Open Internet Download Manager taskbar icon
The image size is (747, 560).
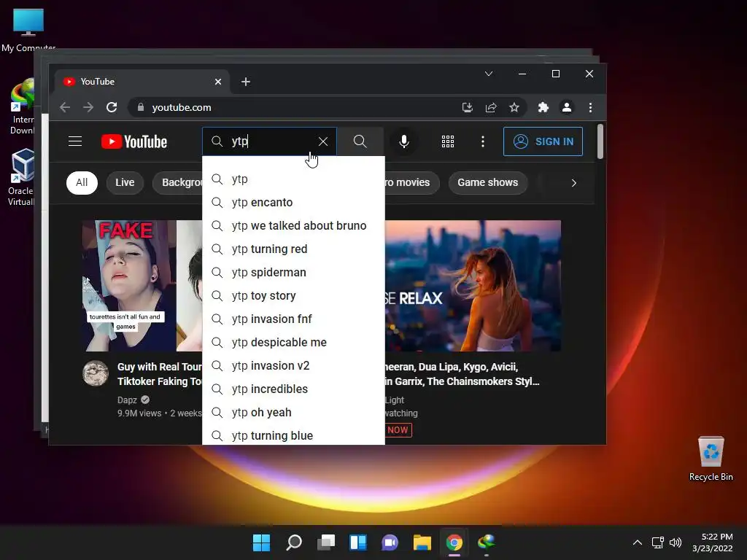[x=487, y=542]
